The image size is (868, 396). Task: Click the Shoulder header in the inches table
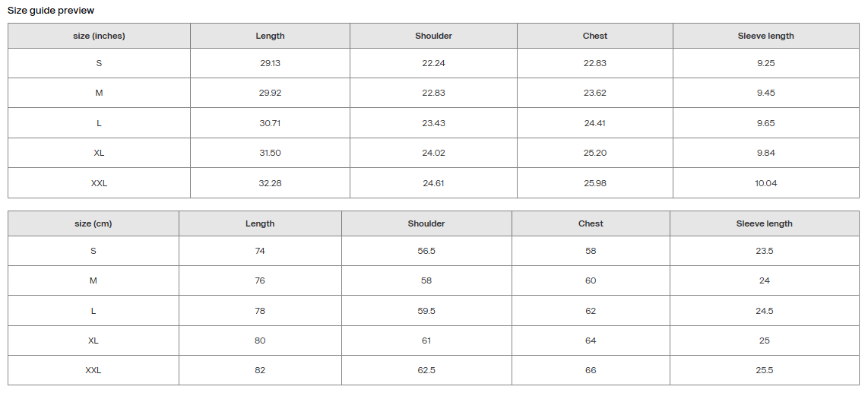tap(433, 36)
